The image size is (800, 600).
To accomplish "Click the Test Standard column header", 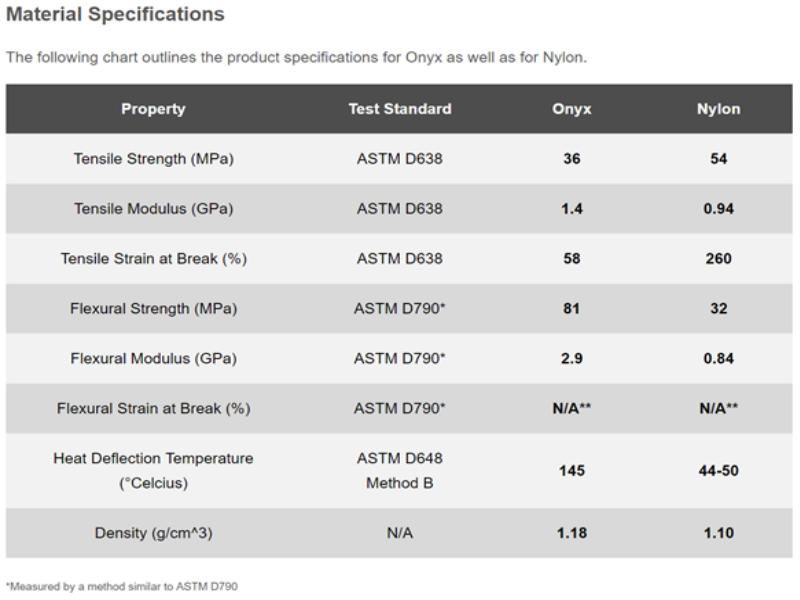I will click(x=400, y=109).
